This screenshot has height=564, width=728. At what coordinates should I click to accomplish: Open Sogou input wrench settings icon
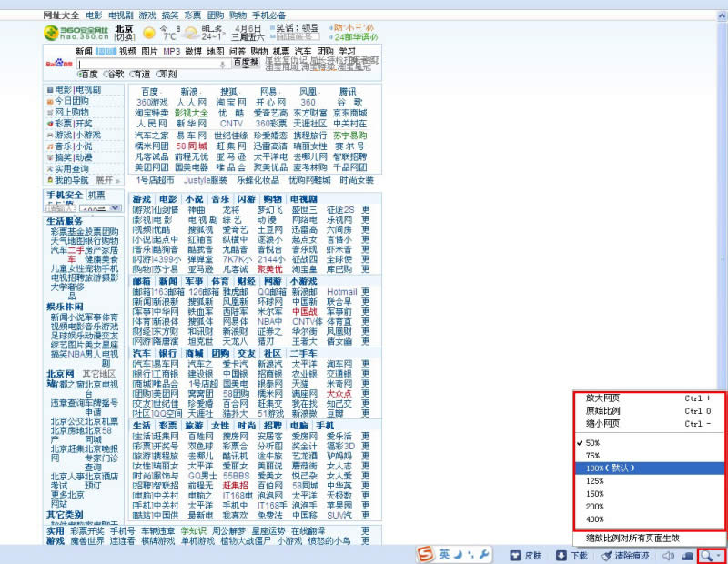tap(484, 554)
